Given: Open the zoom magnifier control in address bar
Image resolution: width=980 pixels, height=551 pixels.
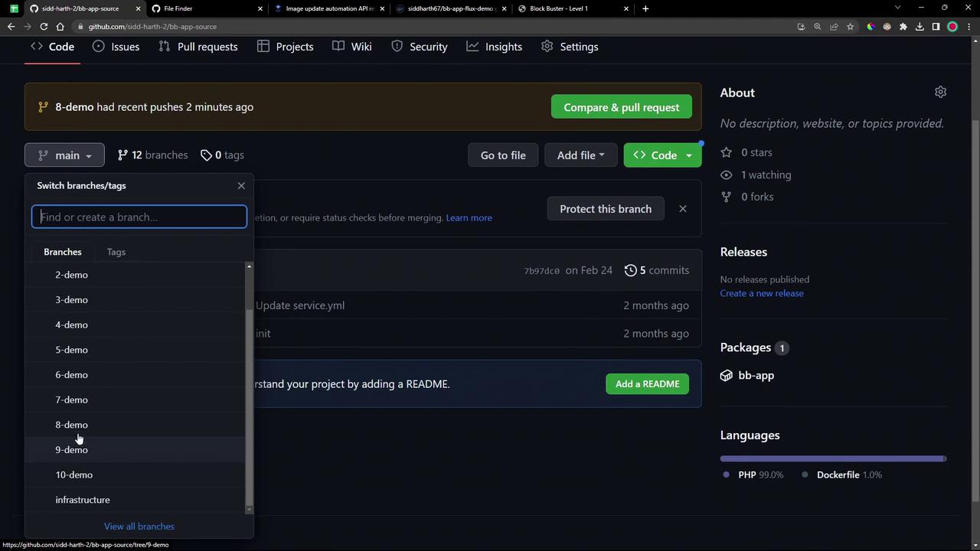Looking at the screenshot, I should pyautogui.click(x=817, y=27).
